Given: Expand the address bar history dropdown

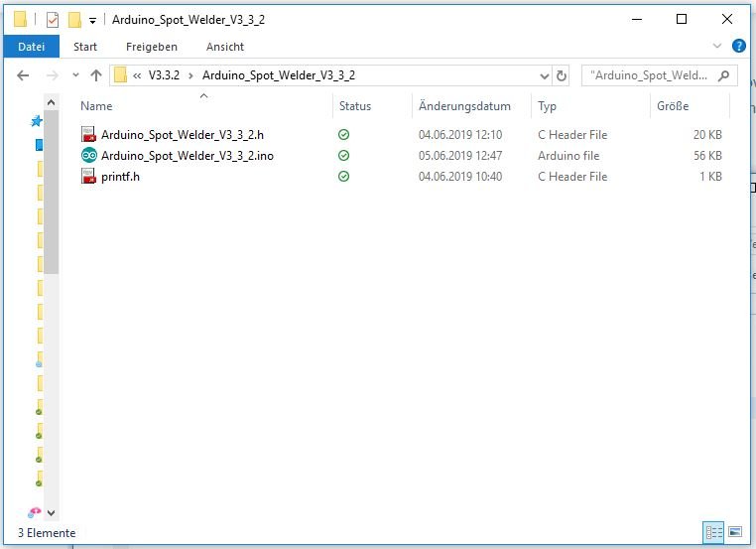Looking at the screenshot, I should [545, 75].
